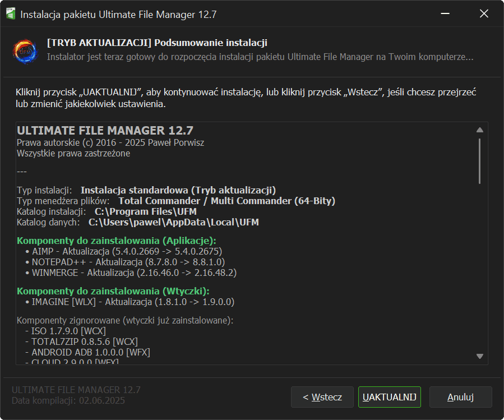
Task: Cancel installation with Anuluj button
Action: pos(460,397)
